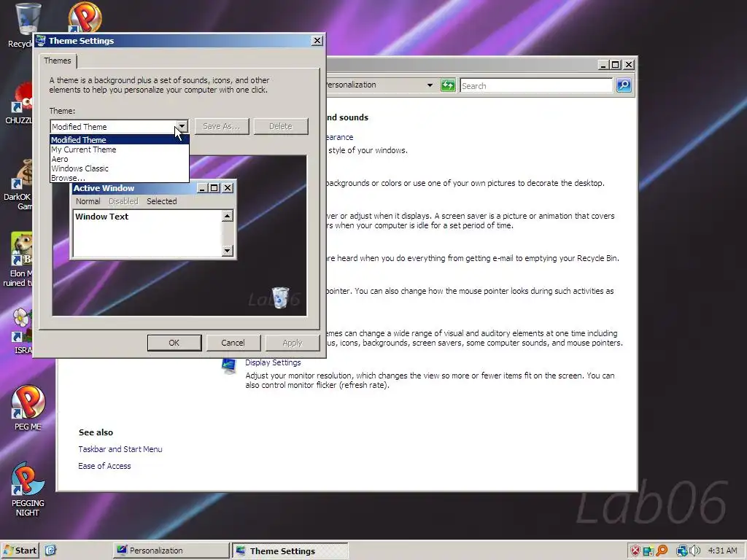The image size is (747, 560).
Task: Click the Save As... button
Action: [x=222, y=126]
